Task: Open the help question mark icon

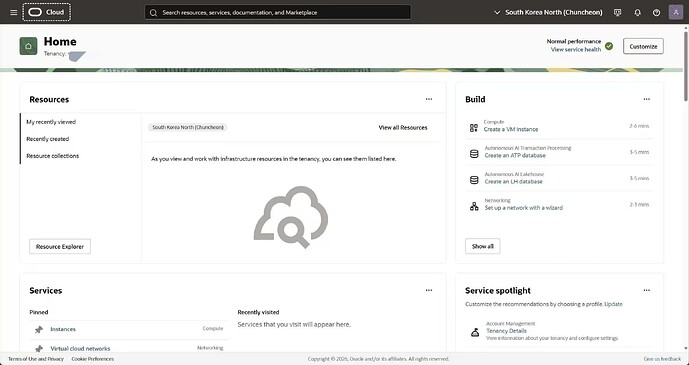Action: click(x=656, y=13)
